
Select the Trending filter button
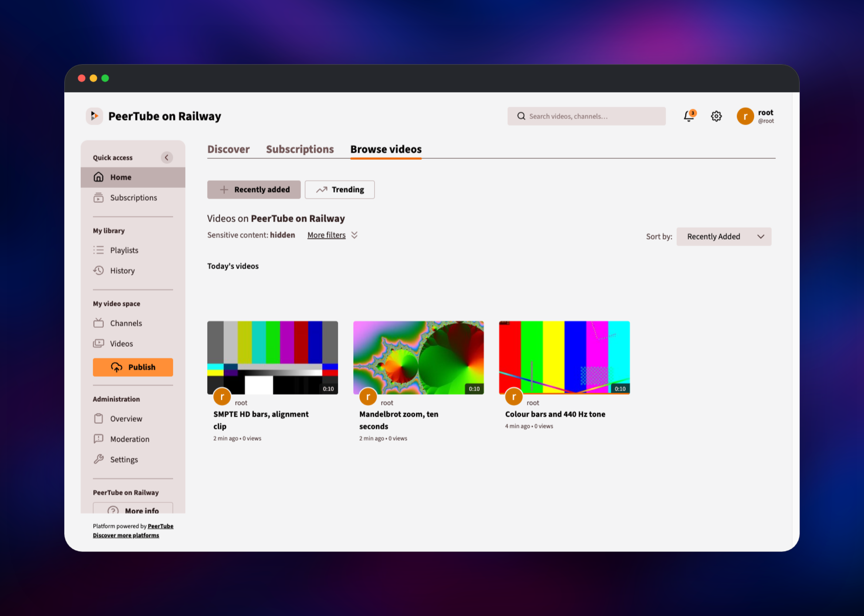(x=339, y=190)
